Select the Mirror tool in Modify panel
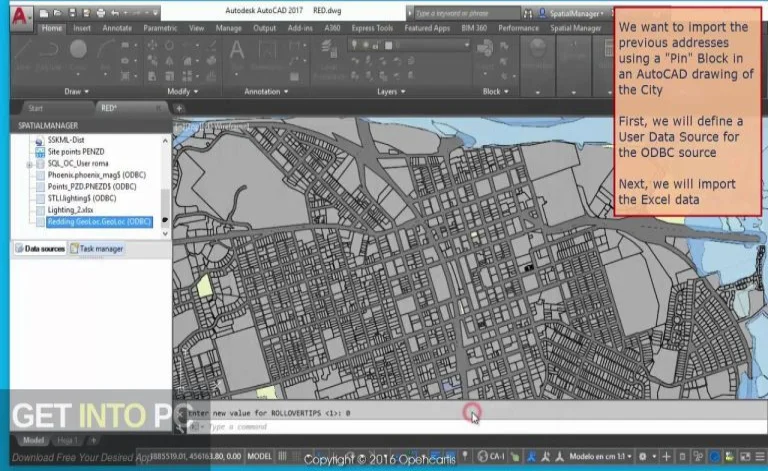768x471 pixels. (x=169, y=61)
